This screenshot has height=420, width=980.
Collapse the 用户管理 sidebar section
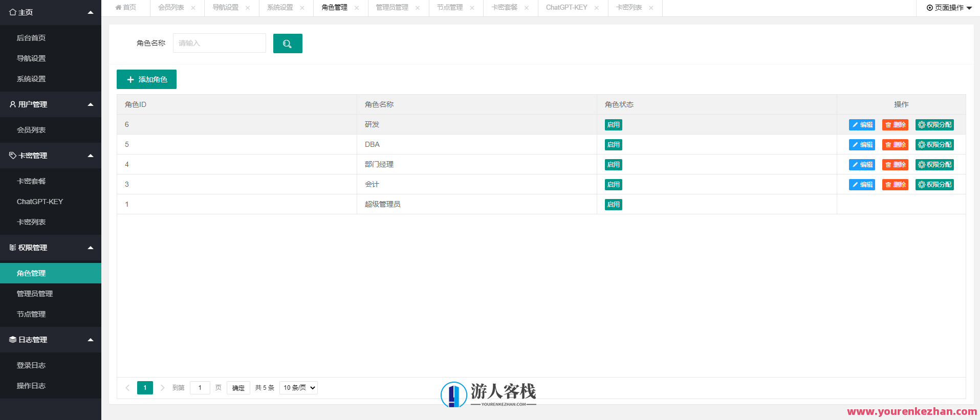(91, 104)
